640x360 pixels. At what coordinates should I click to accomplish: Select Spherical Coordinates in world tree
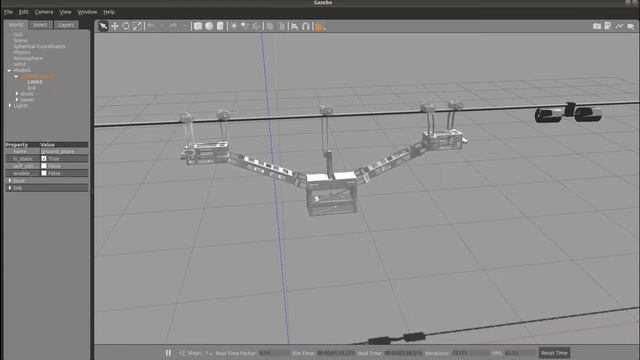(39, 46)
